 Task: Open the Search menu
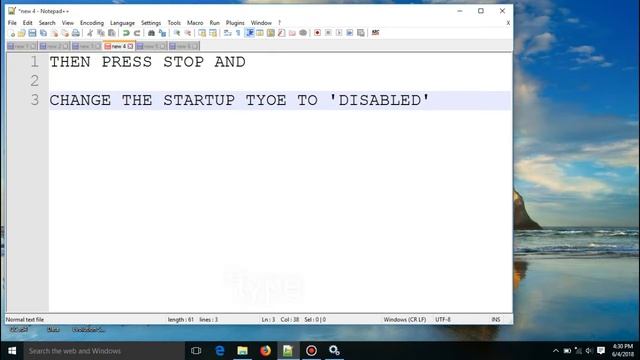(47, 23)
